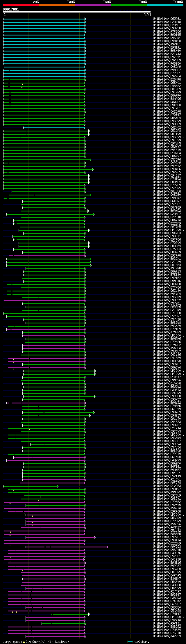Click the green ~80% identity legend segment
This screenshot has height=644, width=186.
coord(129,5)
